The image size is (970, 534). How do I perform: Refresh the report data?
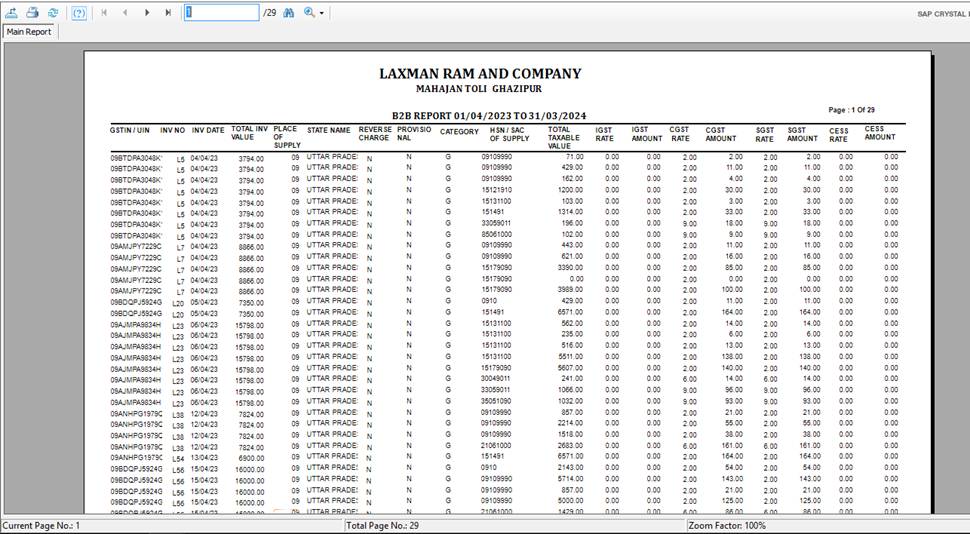[52, 13]
